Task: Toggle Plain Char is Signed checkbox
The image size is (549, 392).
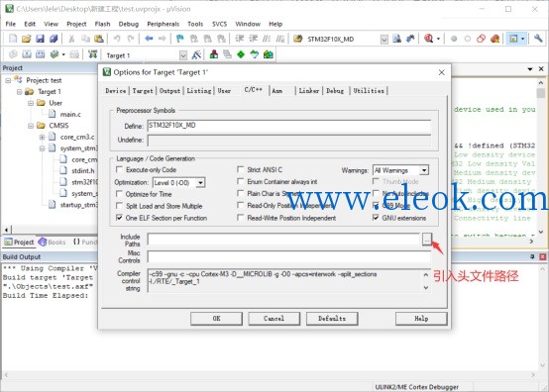Action: coord(241,193)
